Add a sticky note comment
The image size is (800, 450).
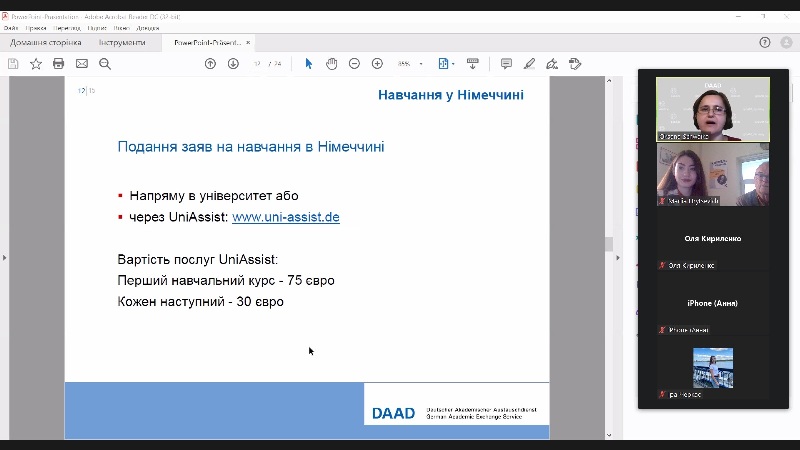click(x=506, y=64)
